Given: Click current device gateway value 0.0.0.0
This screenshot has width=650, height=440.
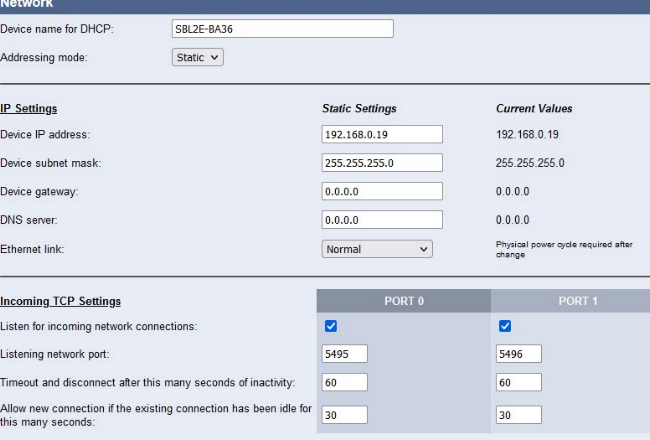Looking at the screenshot, I should 512,191.
